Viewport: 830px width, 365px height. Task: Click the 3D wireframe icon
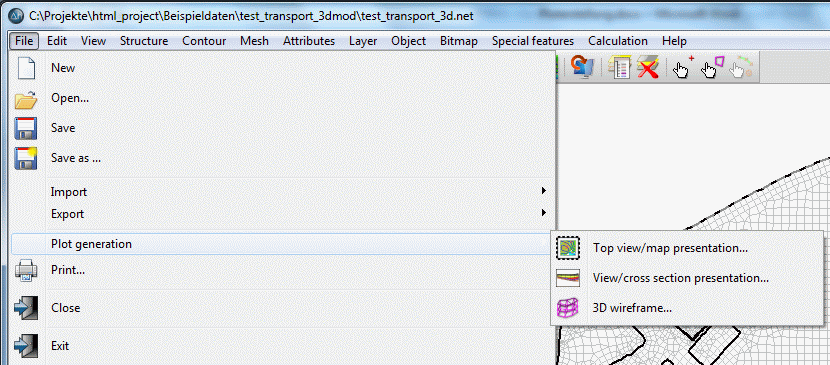[569, 307]
